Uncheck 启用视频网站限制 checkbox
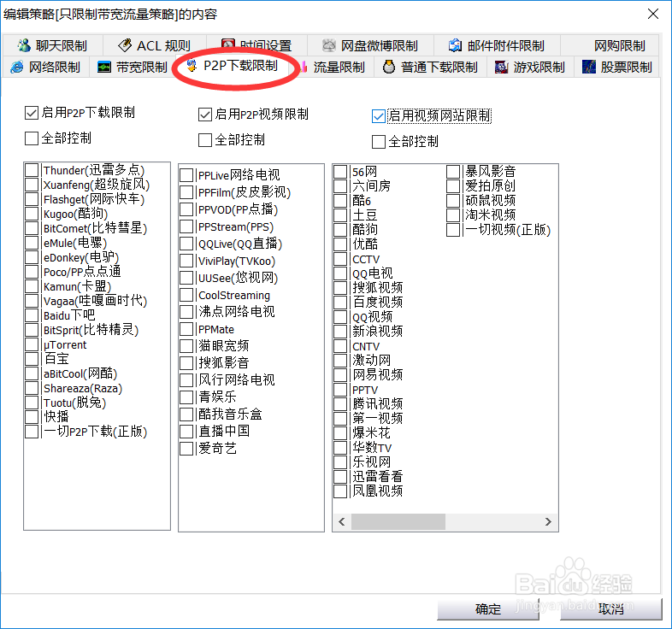 tap(379, 116)
